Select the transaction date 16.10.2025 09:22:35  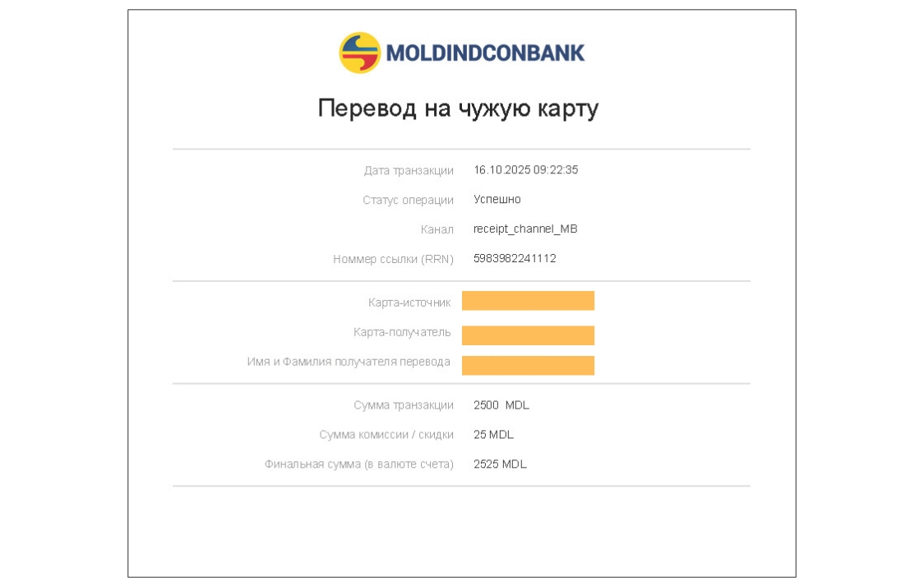tap(525, 170)
